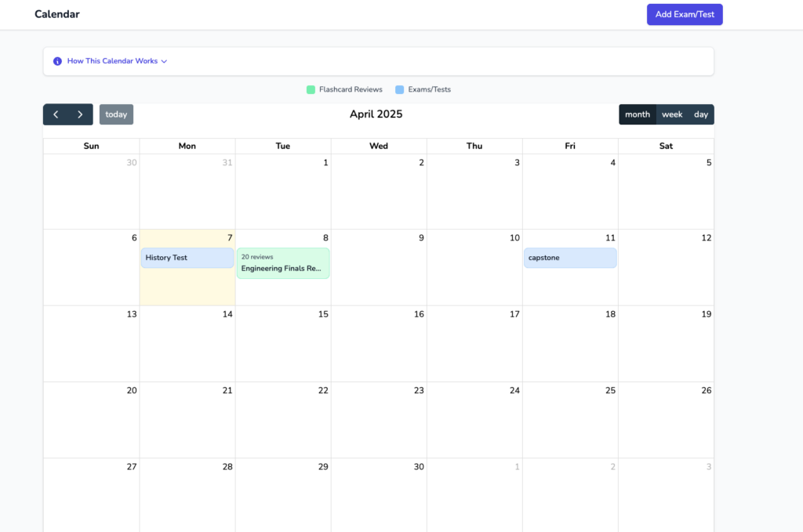Open the capstone exam event
The height and width of the screenshot is (532, 803).
tap(570, 258)
